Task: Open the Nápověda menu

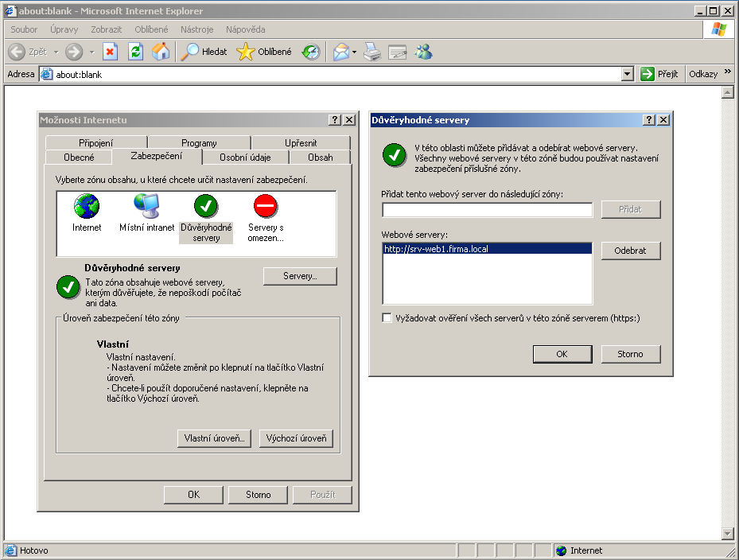Action: 246,29
